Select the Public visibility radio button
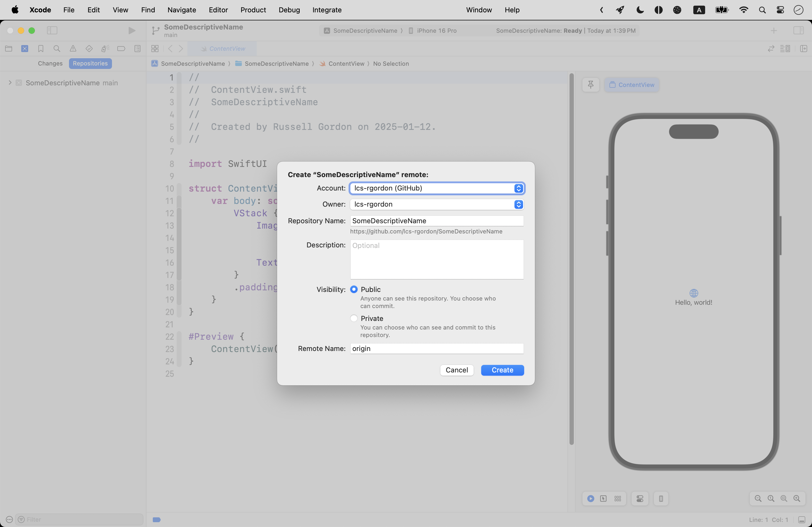 click(354, 290)
